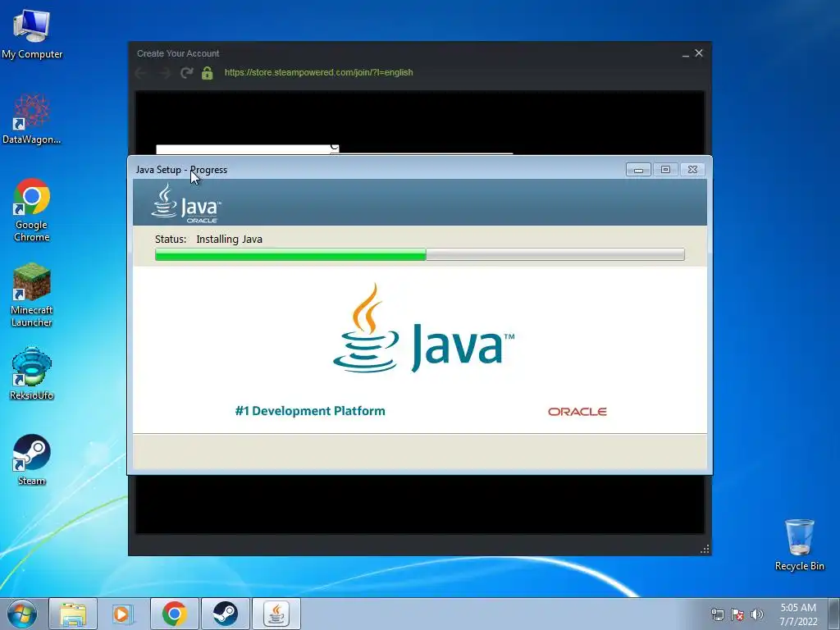Launch Steam from the desktop shortcut

click(32, 459)
